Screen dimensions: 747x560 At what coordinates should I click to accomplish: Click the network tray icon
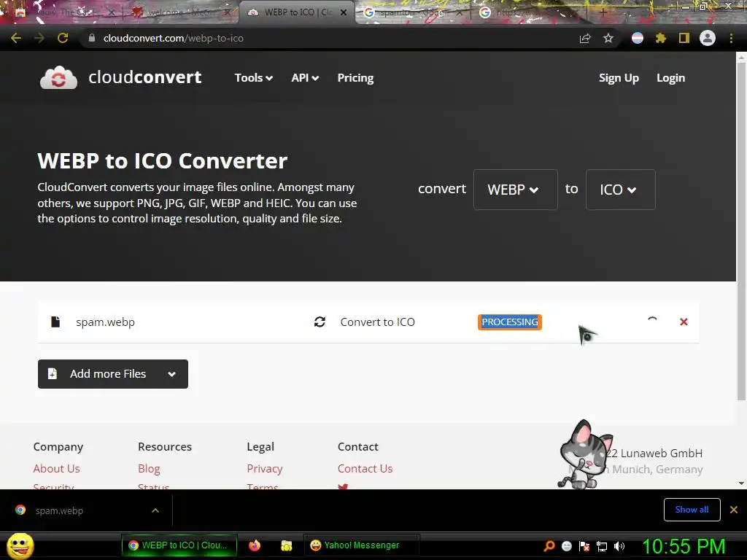[x=602, y=547]
